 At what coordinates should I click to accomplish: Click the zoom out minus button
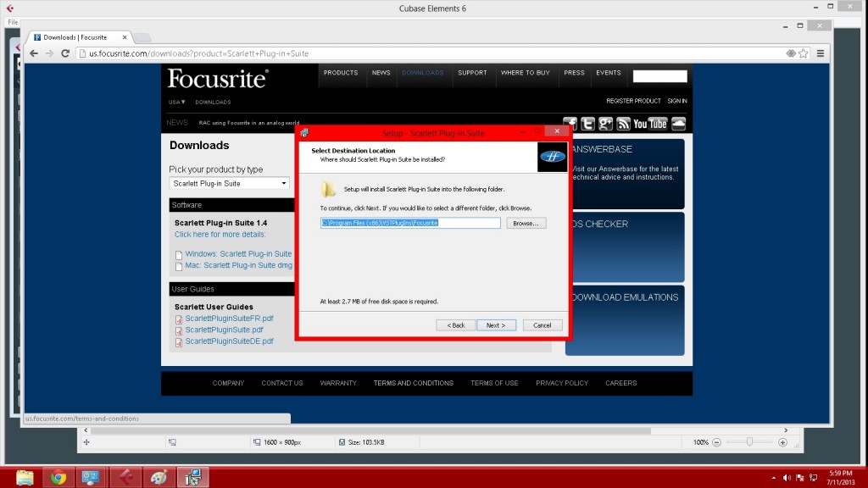click(x=716, y=442)
